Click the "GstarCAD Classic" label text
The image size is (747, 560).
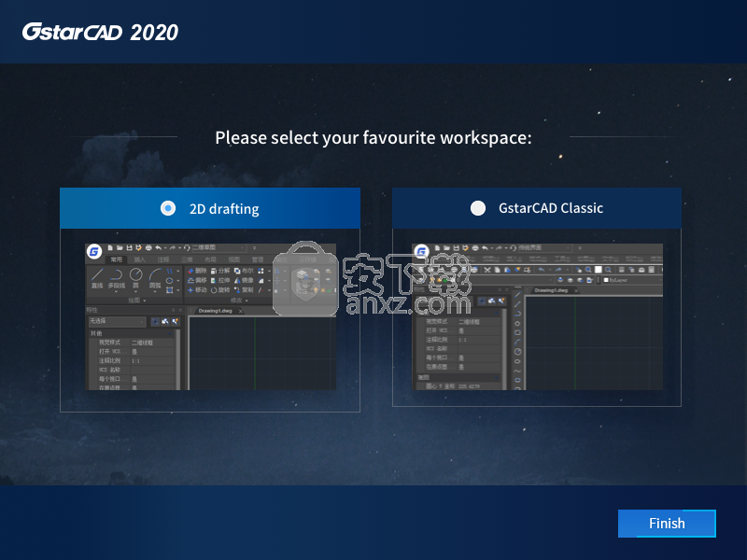tap(551, 208)
